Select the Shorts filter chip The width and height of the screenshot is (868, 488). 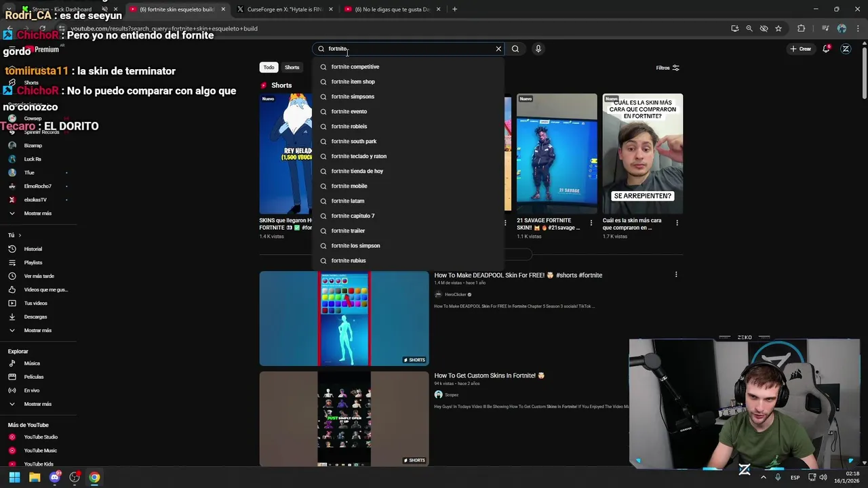coord(292,67)
